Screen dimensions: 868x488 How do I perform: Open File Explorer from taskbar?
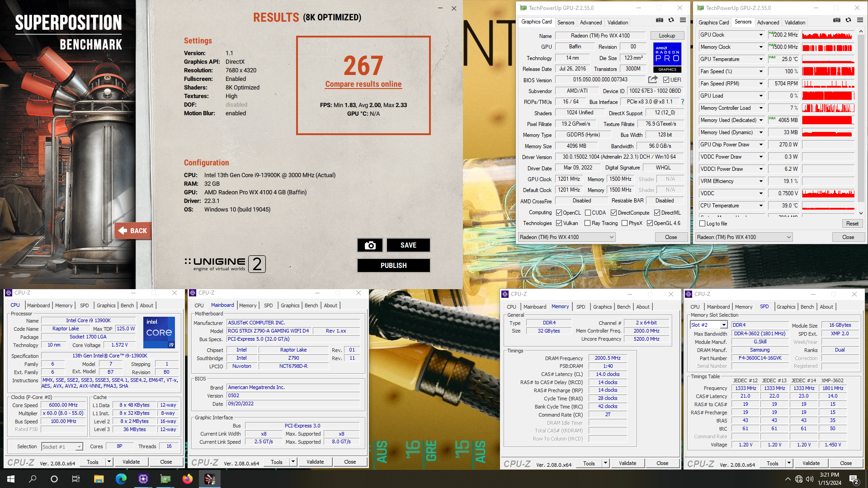pyautogui.click(x=99, y=479)
